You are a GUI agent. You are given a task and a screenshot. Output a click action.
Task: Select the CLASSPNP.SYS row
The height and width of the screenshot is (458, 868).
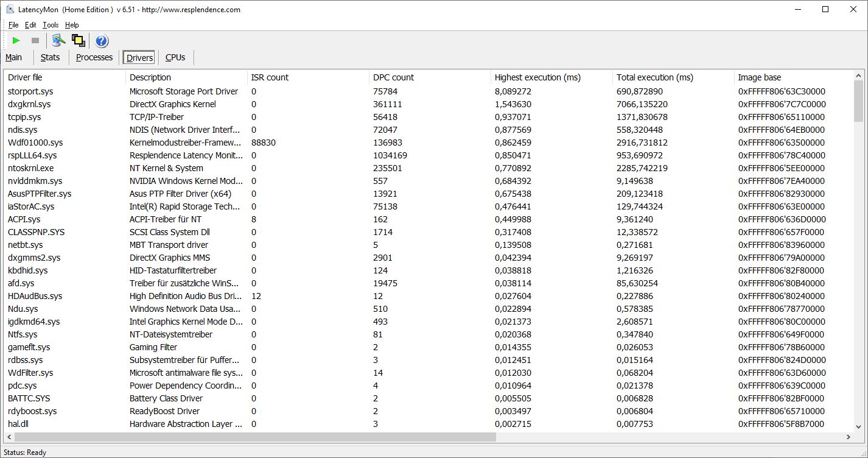point(429,232)
